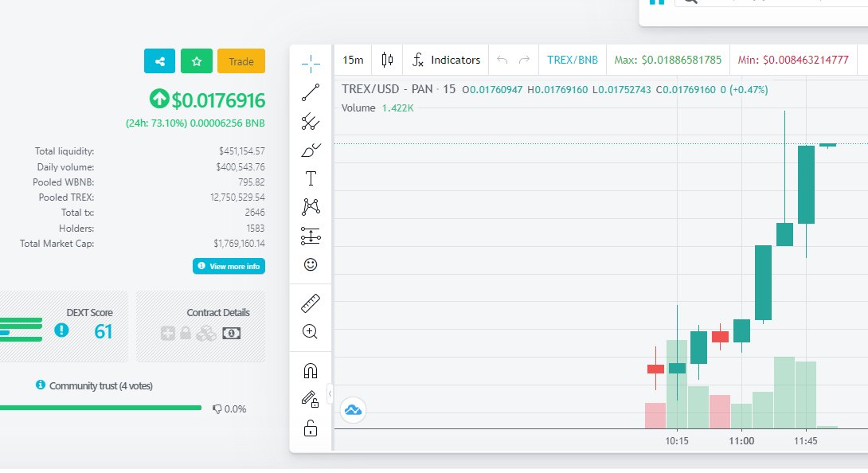Viewport: 868px width, 473px height.
Task: Open the candle chart style selector
Action: [388, 60]
